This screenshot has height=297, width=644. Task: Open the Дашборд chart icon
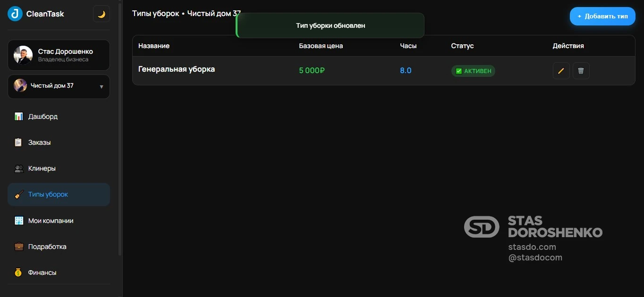pos(18,116)
